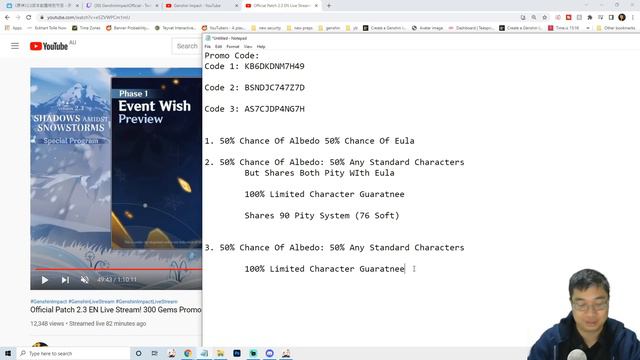The height and width of the screenshot is (360, 640).
Task: Click the YouTube logo home link
Action: coord(49,46)
